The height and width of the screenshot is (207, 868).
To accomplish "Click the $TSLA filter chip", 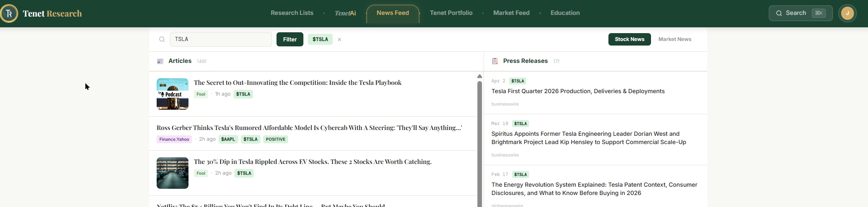I will pyautogui.click(x=320, y=39).
